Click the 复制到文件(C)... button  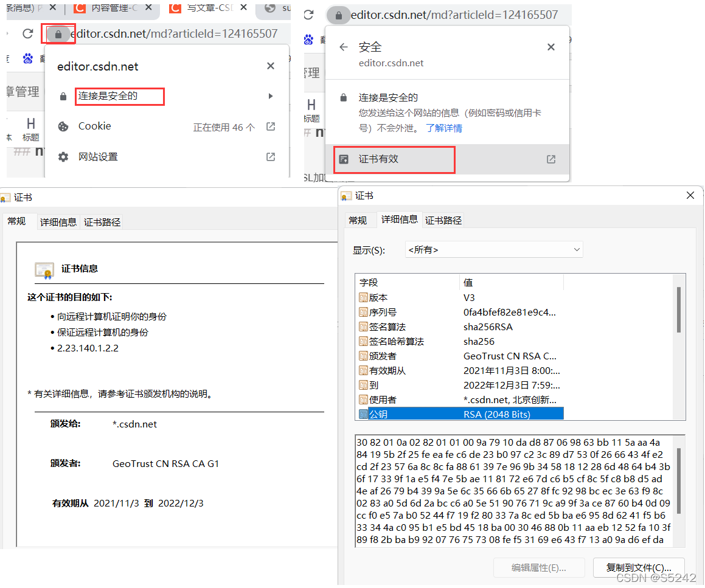639,568
